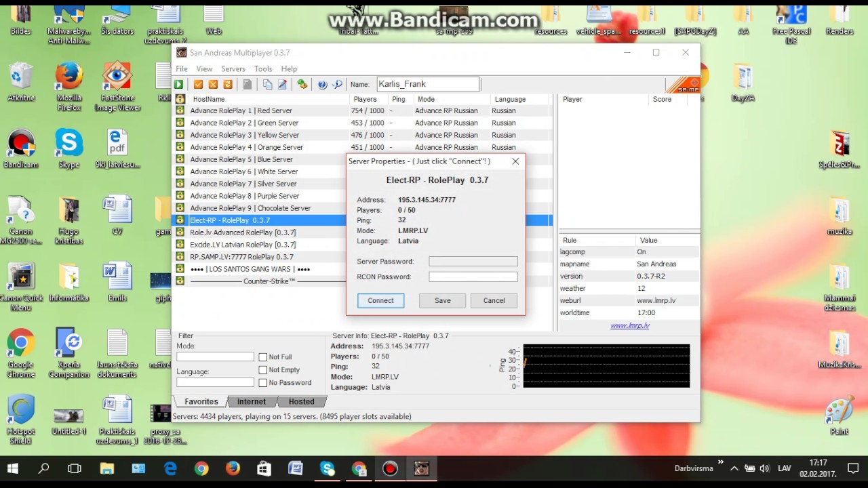This screenshot has height=488, width=868.
Task: Open Bandicam desktop shortcut
Action: tap(21, 150)
